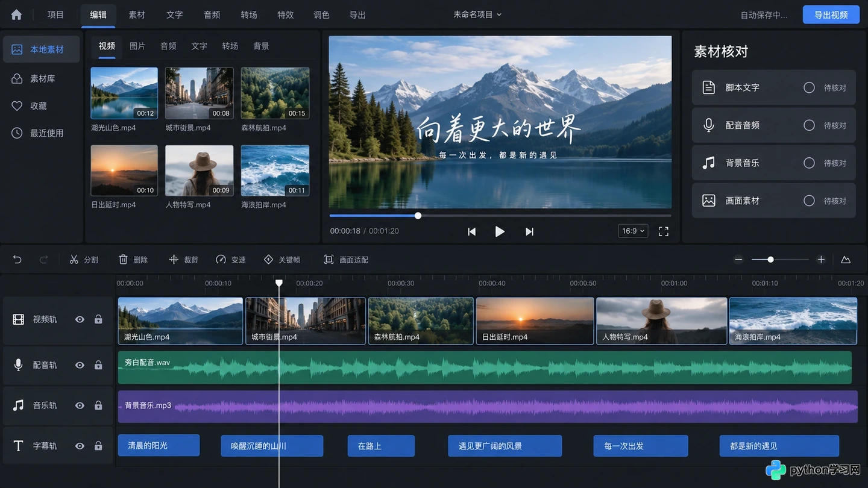Toggle visibility of the 字幕轨 track
The width and height of the screenshot is (868, 488).
80,446
